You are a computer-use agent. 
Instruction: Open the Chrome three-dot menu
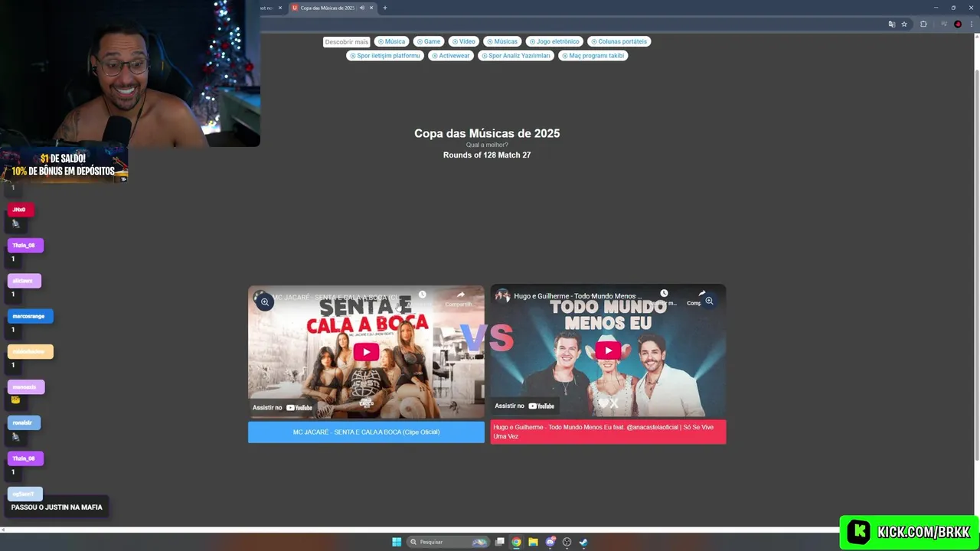(972, 24)
